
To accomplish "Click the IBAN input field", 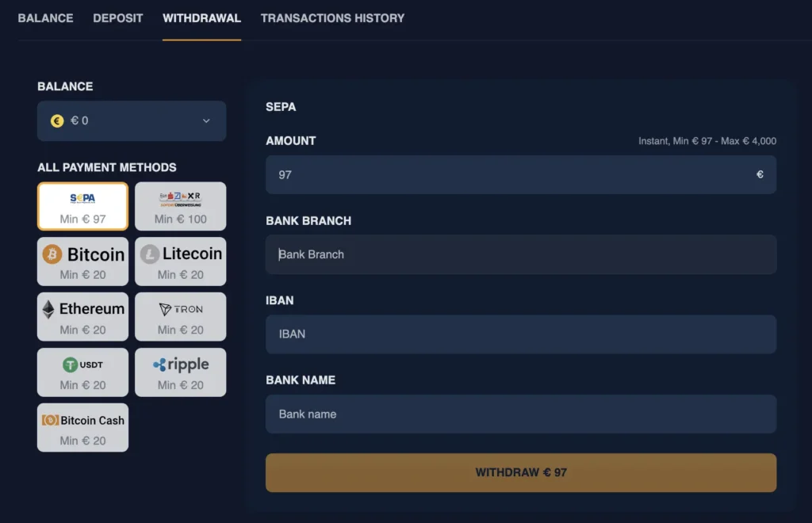I will coord(521,334).
